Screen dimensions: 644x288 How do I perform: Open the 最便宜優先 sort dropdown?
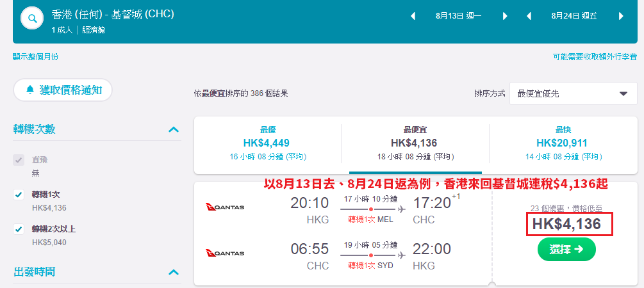click(x=574, y=94)
